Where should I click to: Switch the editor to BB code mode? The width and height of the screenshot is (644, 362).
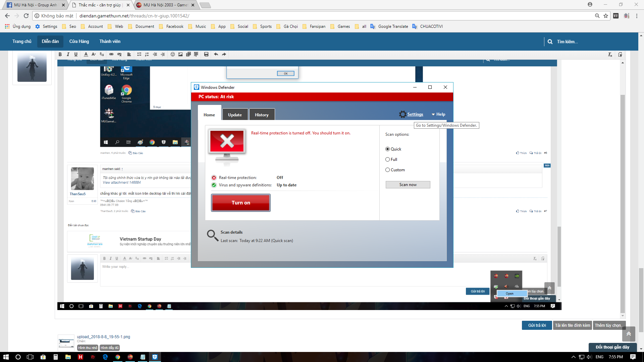point(620,55)
